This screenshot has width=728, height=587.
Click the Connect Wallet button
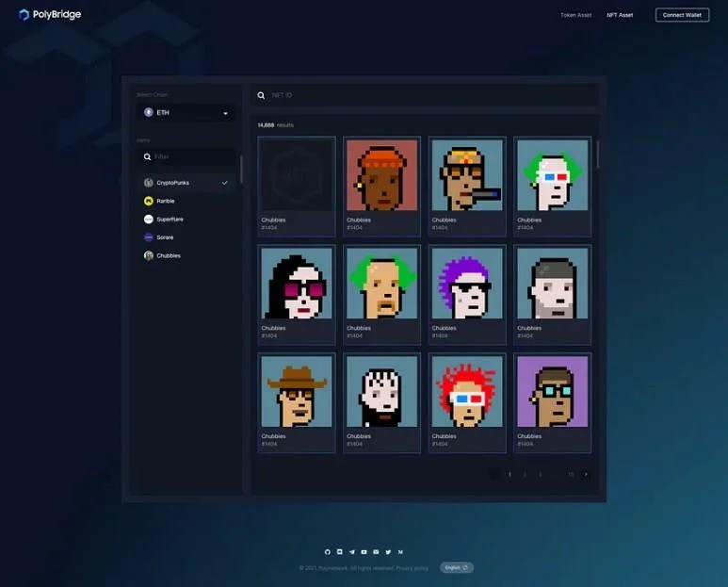point(682,15)
